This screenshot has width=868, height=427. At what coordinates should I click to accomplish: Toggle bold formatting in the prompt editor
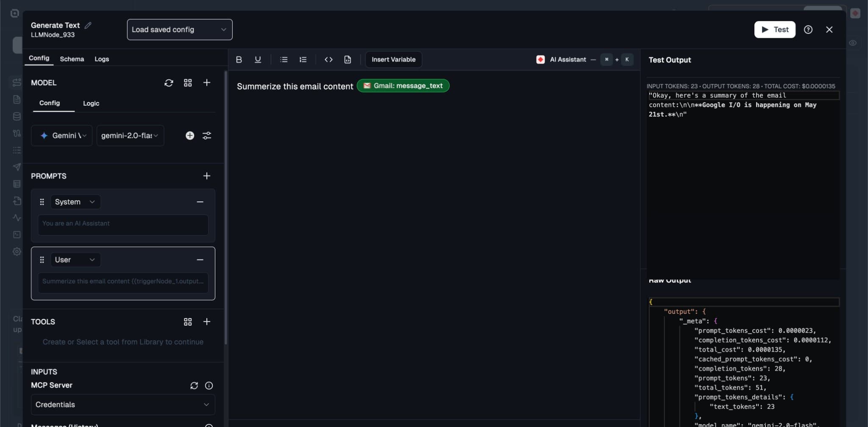pos(239,59)
